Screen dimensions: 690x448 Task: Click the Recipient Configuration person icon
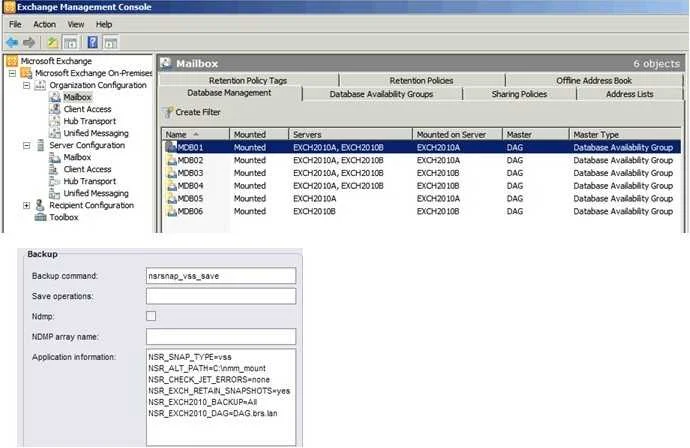pos(40,205)
